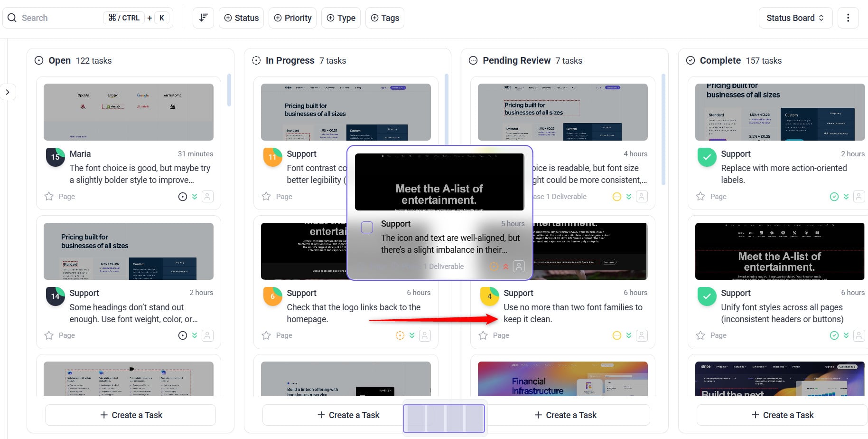Open the three-dot more options menu

click(x=848, y=18)
